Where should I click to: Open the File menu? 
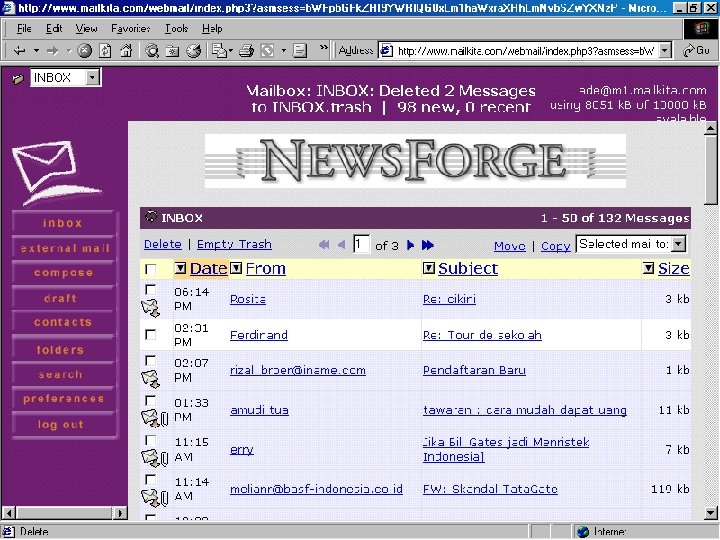(24, 28)
